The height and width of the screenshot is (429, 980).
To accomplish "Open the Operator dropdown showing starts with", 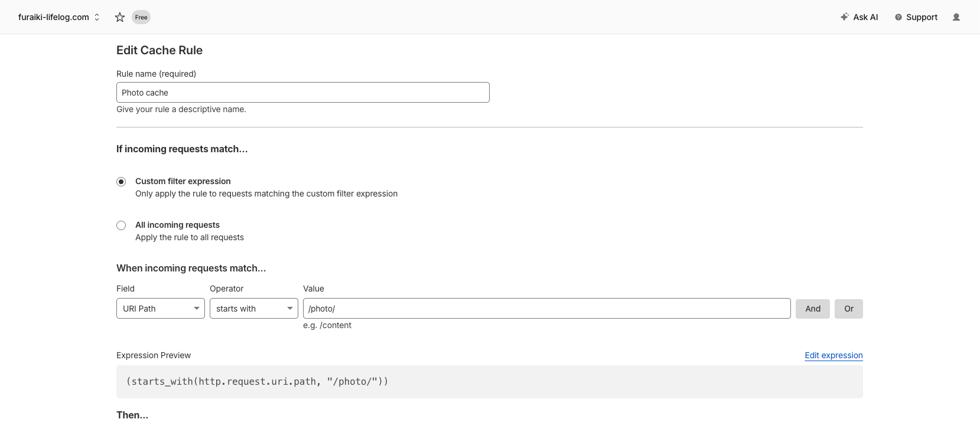I will coord(253,309).
